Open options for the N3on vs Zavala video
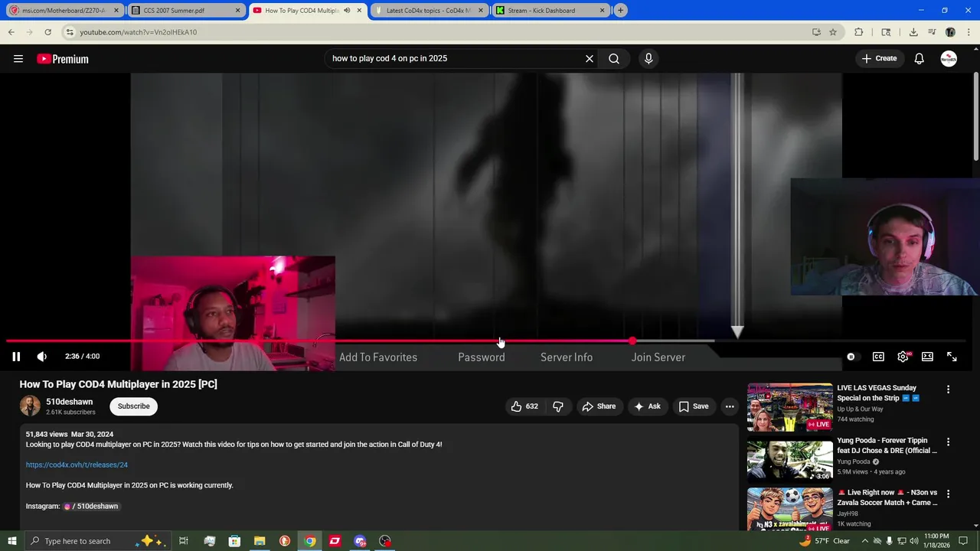 [948, 494]
